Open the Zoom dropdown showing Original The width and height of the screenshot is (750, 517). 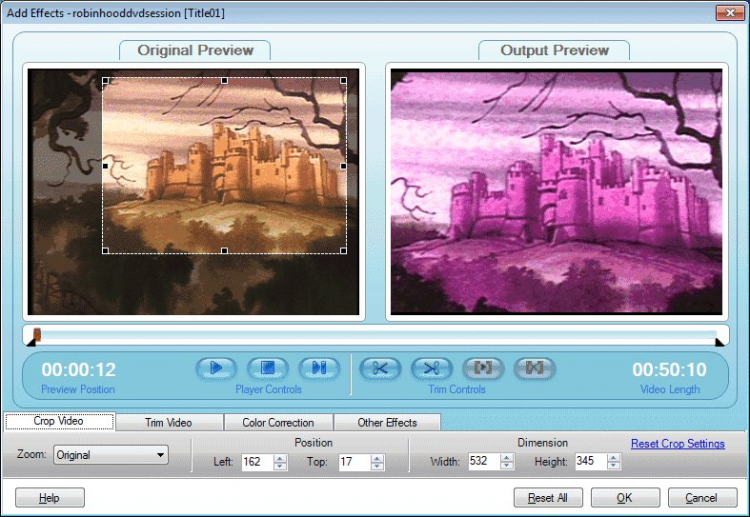111,455
